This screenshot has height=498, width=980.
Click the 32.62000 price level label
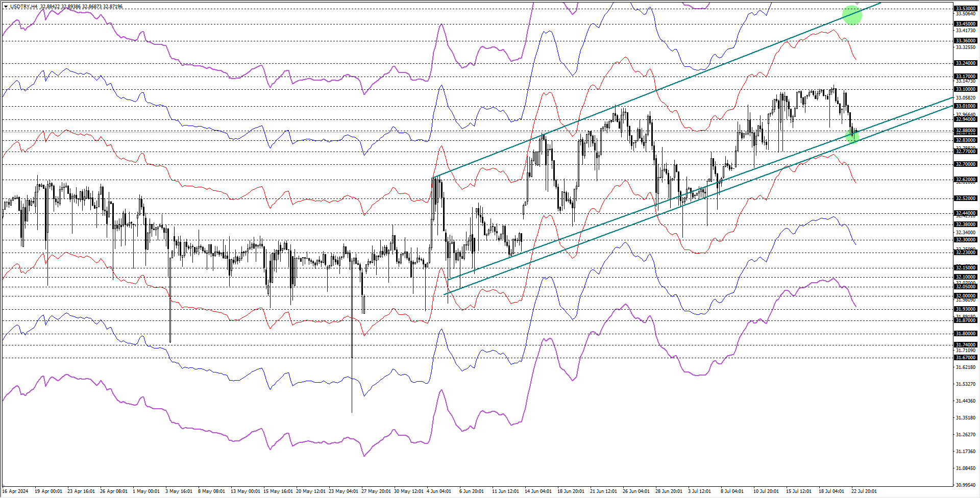click(x=965, y=180)
